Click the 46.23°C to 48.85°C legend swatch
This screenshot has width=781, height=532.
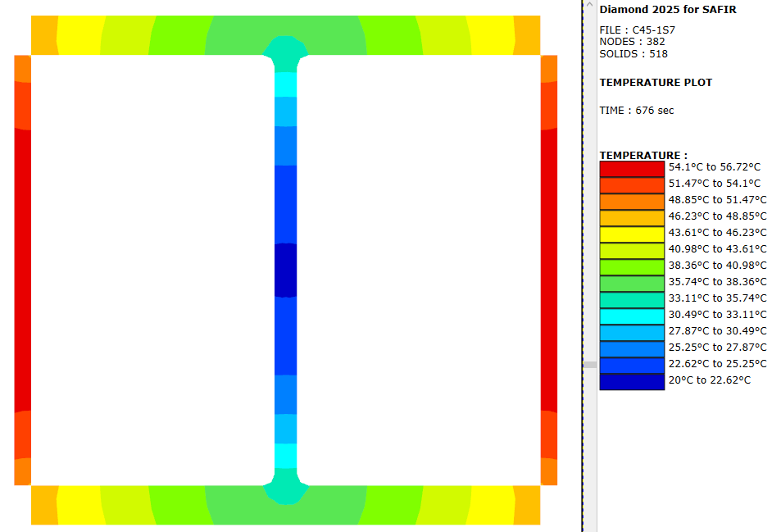pyautogui.click(x=631, y=218)
